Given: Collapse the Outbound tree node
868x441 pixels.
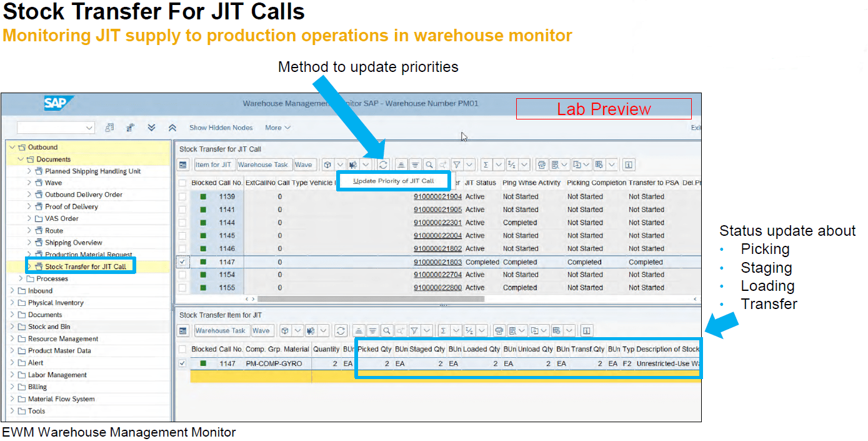Looking at the screenshot, I should 12,147.
